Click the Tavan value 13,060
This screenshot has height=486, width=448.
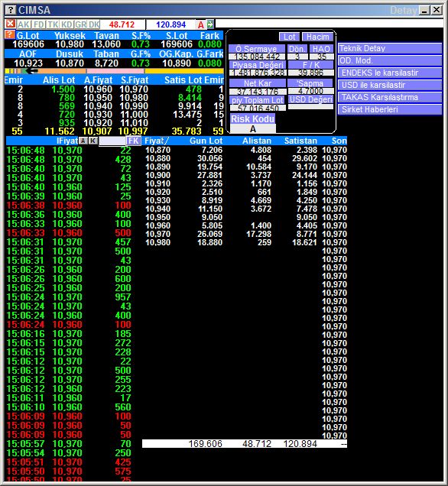pyautogui.click(x=106, y=44)
